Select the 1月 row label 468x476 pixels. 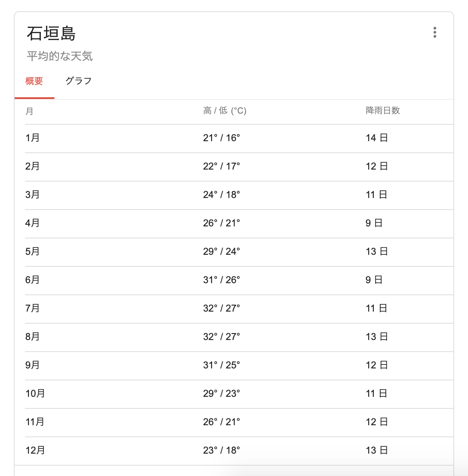point(33,138)
